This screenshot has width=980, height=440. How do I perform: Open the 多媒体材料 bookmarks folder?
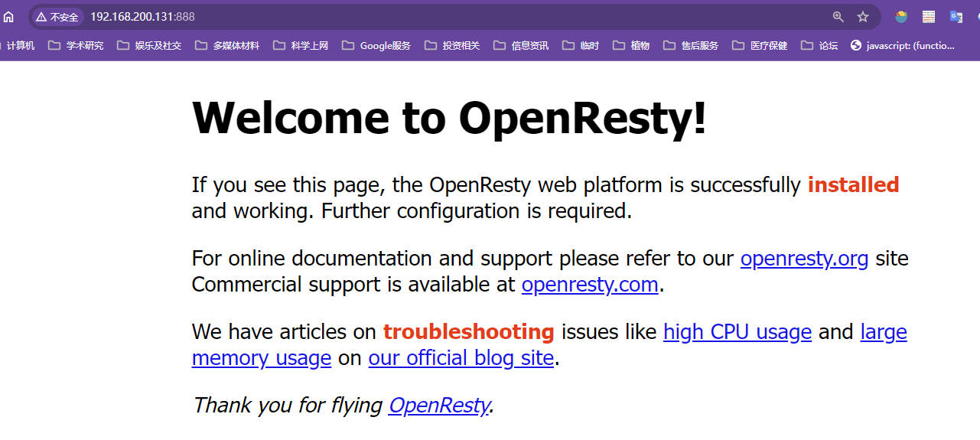pyautogui.click(x=227, y=46)
